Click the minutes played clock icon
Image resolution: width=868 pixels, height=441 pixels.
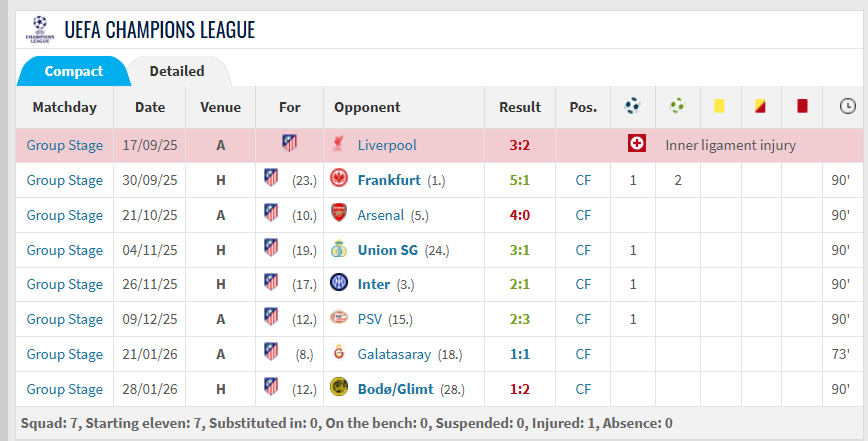coord(846,106)
